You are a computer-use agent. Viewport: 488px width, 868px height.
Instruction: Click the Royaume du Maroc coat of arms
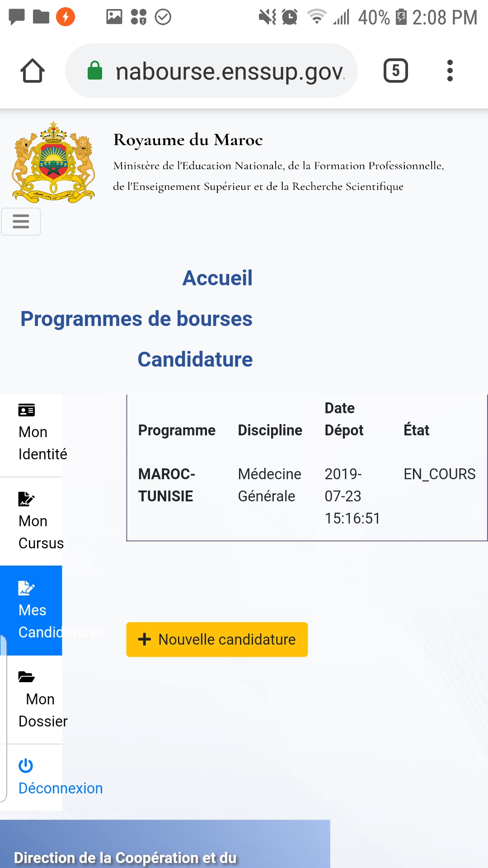pyautogui.click(x=53, y=162)
